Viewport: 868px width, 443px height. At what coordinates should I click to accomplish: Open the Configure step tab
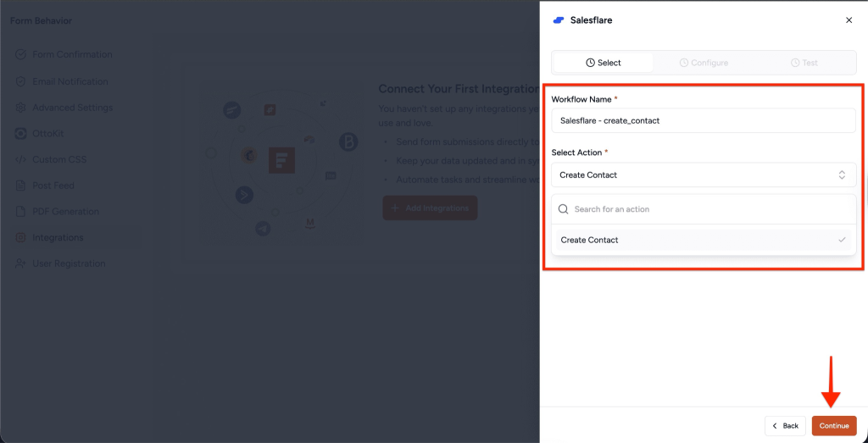704,63
